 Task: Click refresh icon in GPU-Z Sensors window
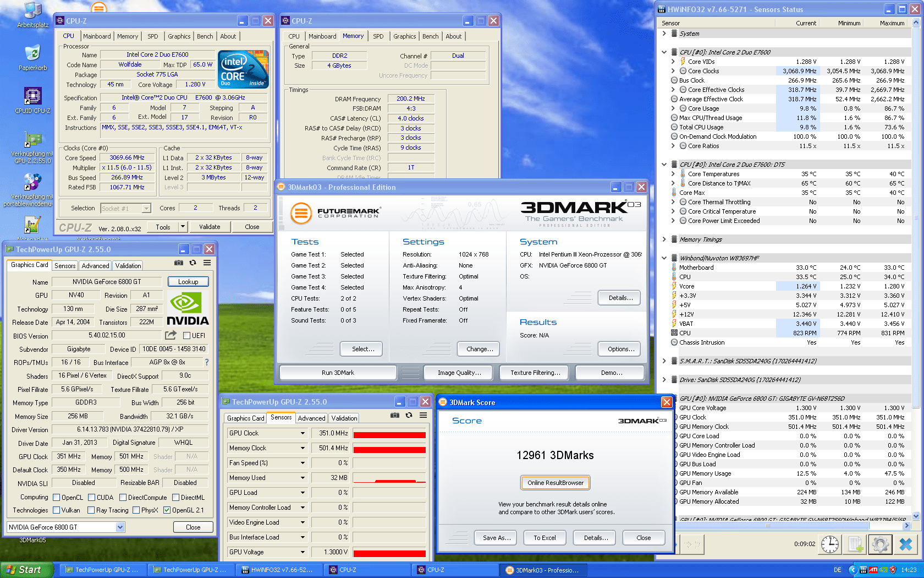click(409, 416)
